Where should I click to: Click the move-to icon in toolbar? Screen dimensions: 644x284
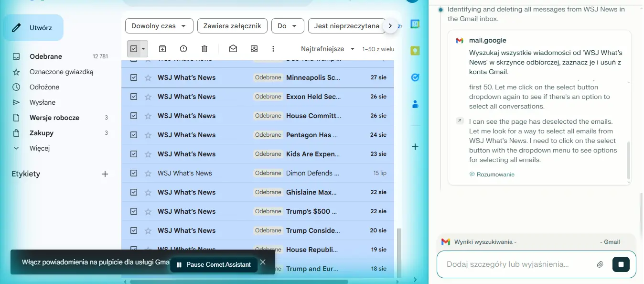(x=254, y=49)
